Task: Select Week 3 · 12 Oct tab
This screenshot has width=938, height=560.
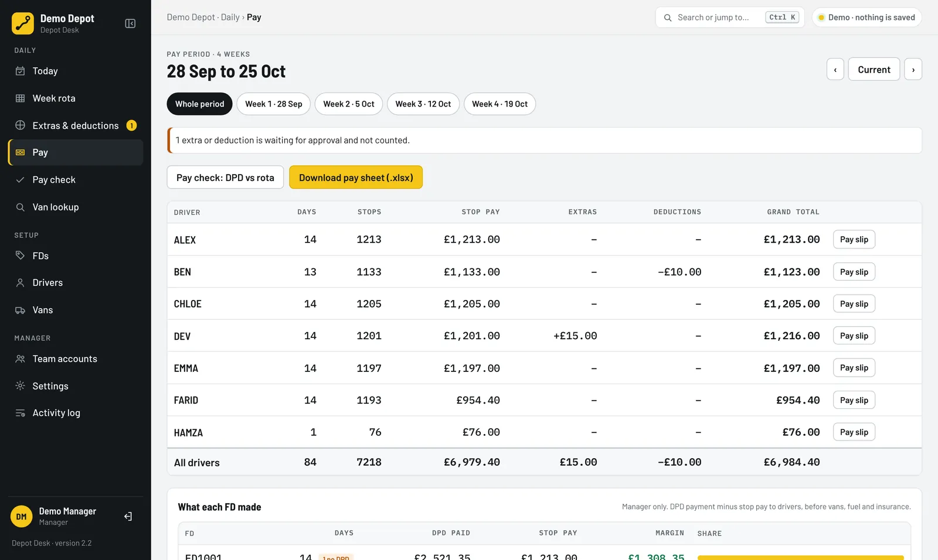Action: pos(423,104)
